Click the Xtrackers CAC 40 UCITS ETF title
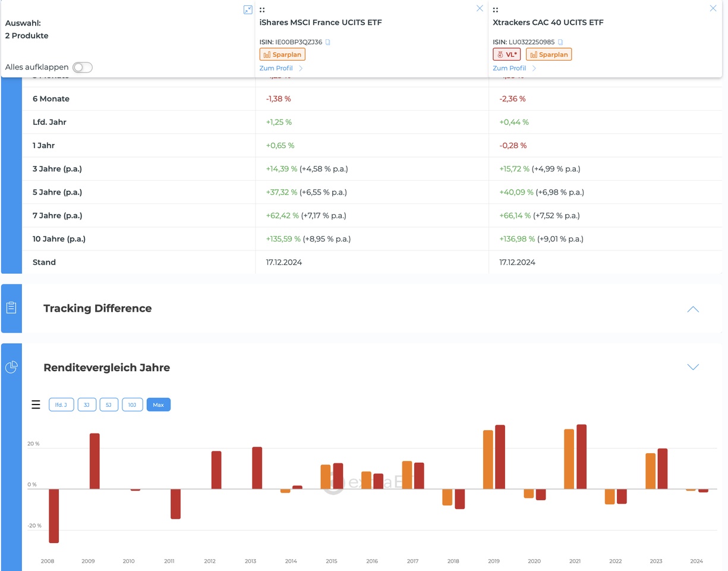 [548, 23]
